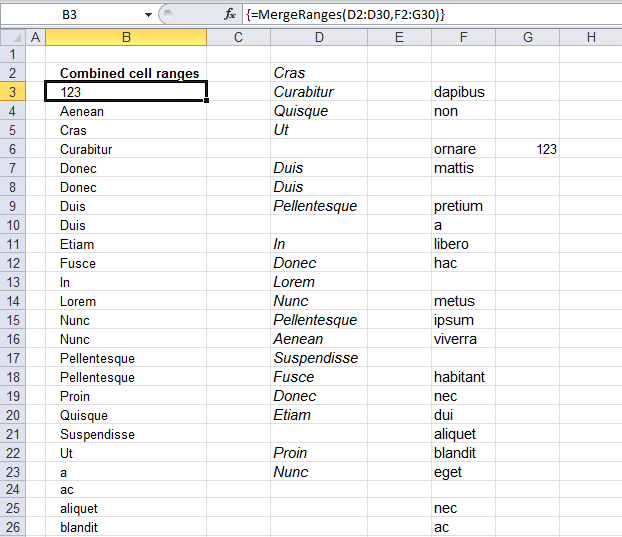Select cell B3 containing 123

click(126, 92)
